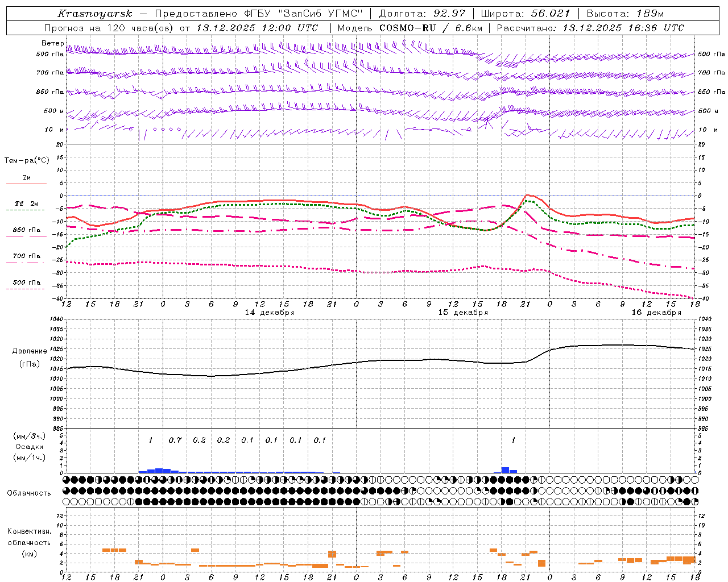
Task: Click the Осадки precipitation label
Action: click(x=30, y=447)
